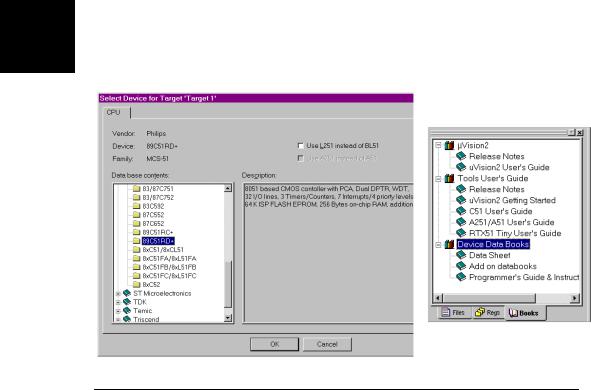Click right arrow of Books panel scrollbar
The width and height of the screenshot is (591, 390).
coord(574,298)
